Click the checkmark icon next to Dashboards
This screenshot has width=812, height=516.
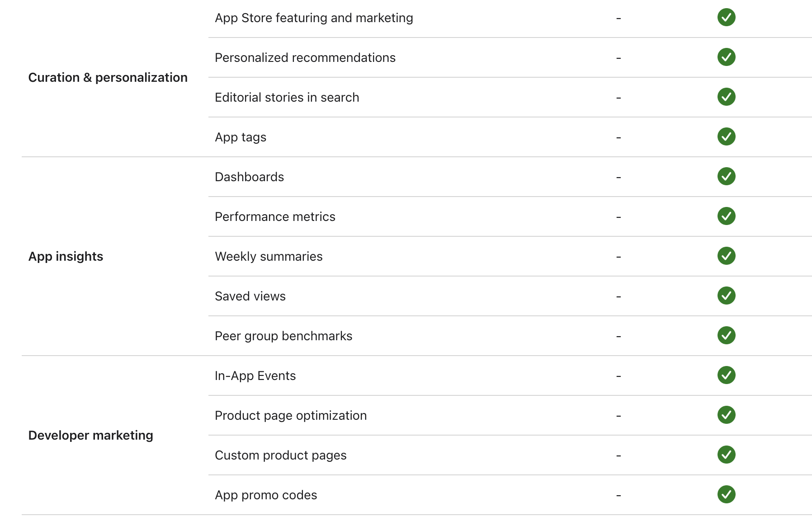click(726, 177)
